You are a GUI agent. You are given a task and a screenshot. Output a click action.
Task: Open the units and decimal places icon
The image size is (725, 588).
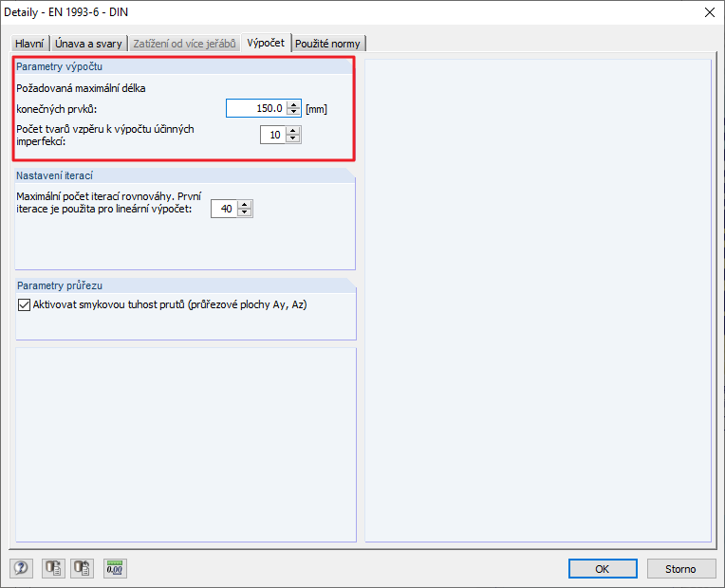(x=115, y=568)
